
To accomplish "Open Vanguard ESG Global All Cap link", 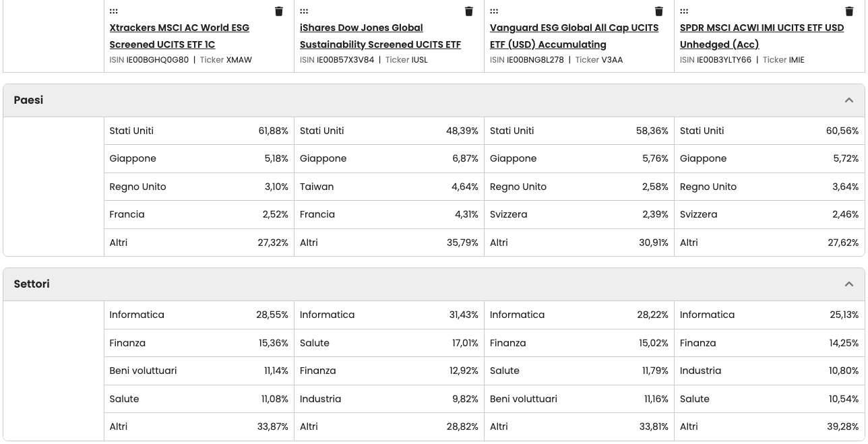I will (573, 36).
